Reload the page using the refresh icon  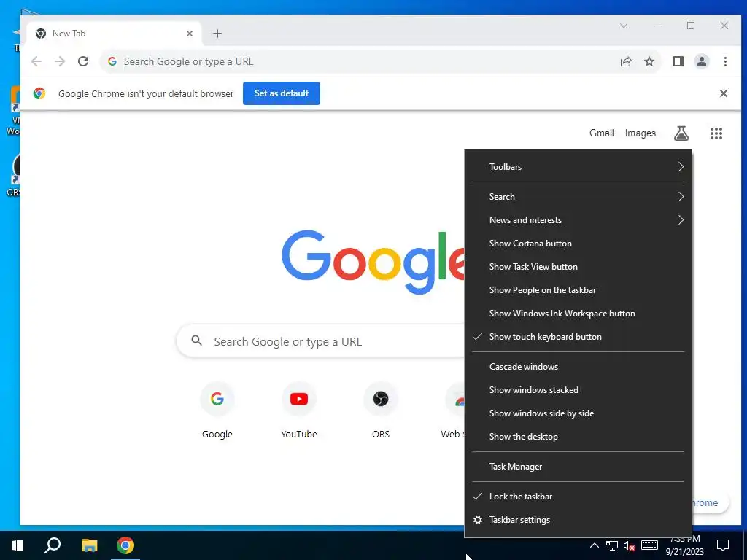click(x=83, y=61)
